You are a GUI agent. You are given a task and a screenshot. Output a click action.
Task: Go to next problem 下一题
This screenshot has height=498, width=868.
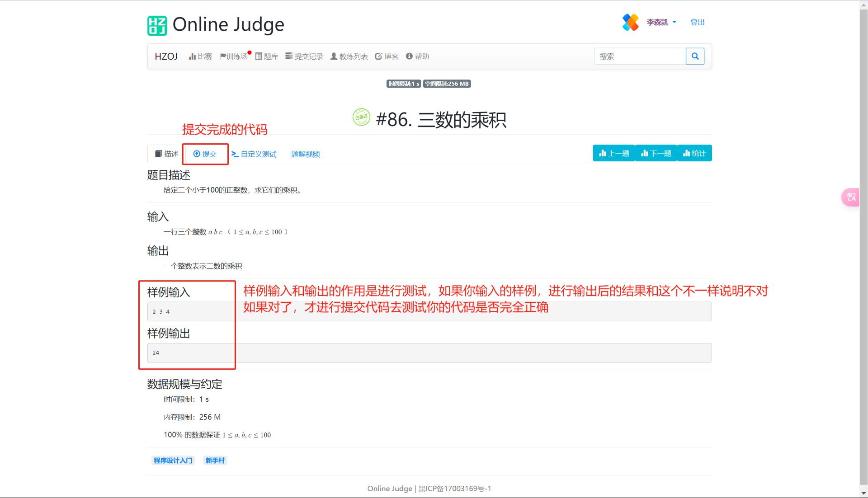tap(656, 153)
